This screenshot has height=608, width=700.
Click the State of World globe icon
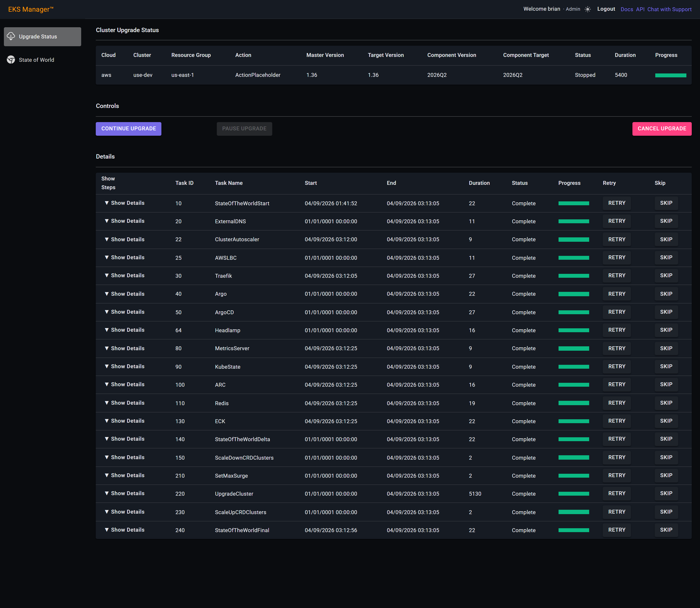tap(11, 60)
